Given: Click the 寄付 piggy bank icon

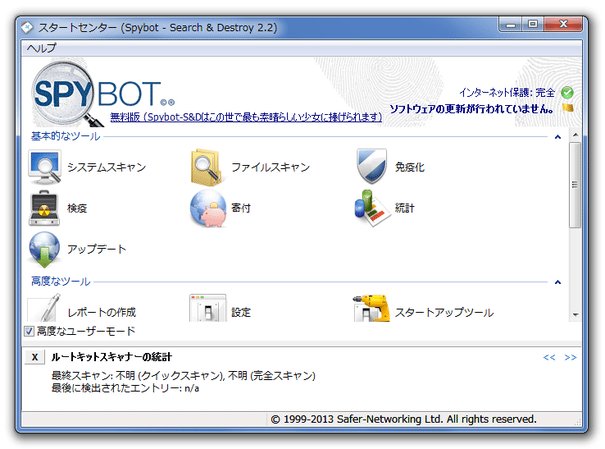Looking at the screenshot, I should coord(209,208).
